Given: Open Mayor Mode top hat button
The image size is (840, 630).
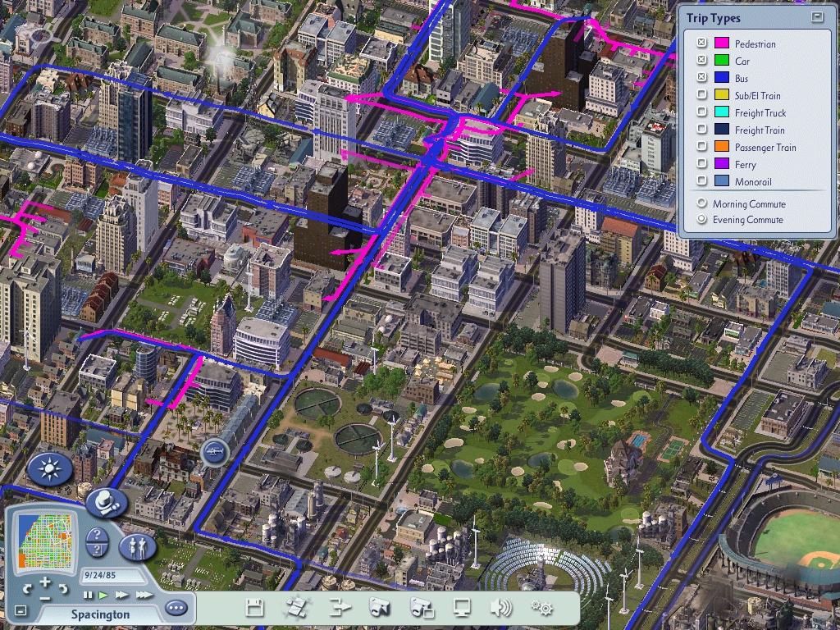Looking at the screenshot, I should click(x=106, y=503).
